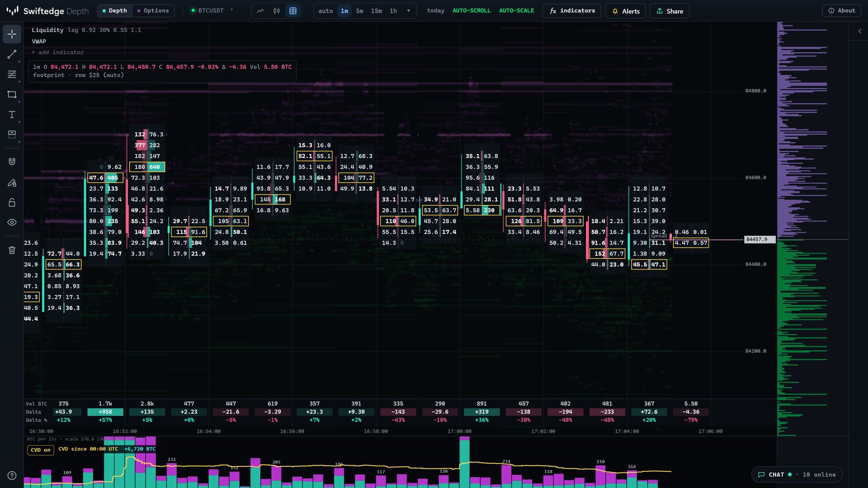Viewport: 868px width, 488px height.
Task: Select the auto timeframe
Action: tap(325, 11)
